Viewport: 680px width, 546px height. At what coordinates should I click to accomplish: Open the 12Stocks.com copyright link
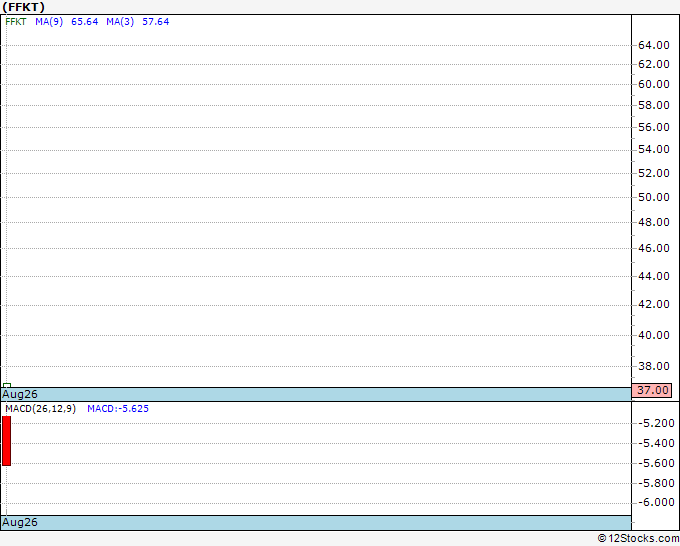click(x=638, y=538)
